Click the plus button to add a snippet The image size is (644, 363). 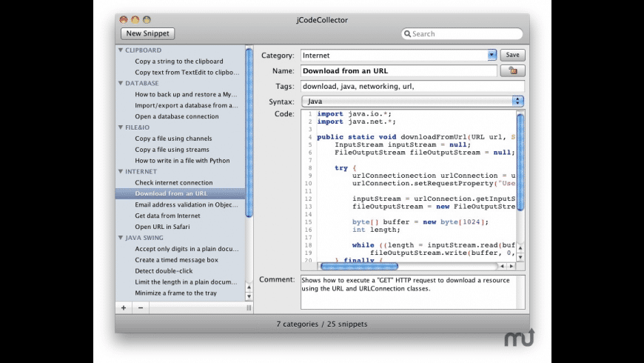coord(124,307)
